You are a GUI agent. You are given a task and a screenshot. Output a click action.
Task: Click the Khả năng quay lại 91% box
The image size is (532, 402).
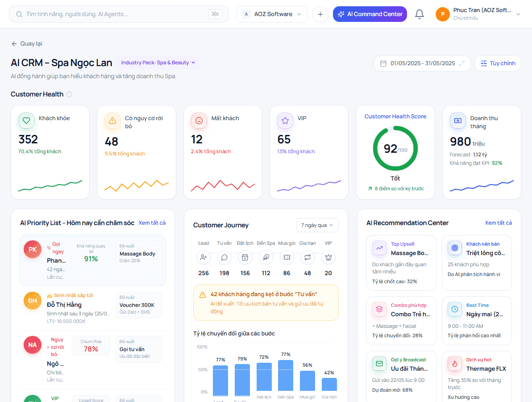point(91,253)
